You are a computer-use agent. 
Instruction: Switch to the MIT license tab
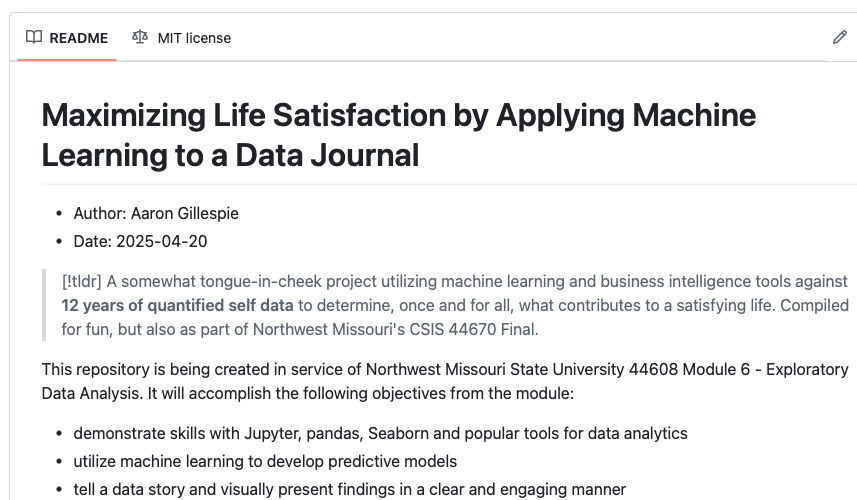tap(194, 38)
